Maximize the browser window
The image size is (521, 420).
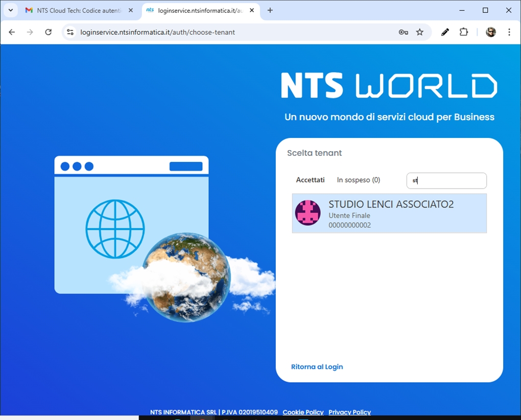coord(485,10)
